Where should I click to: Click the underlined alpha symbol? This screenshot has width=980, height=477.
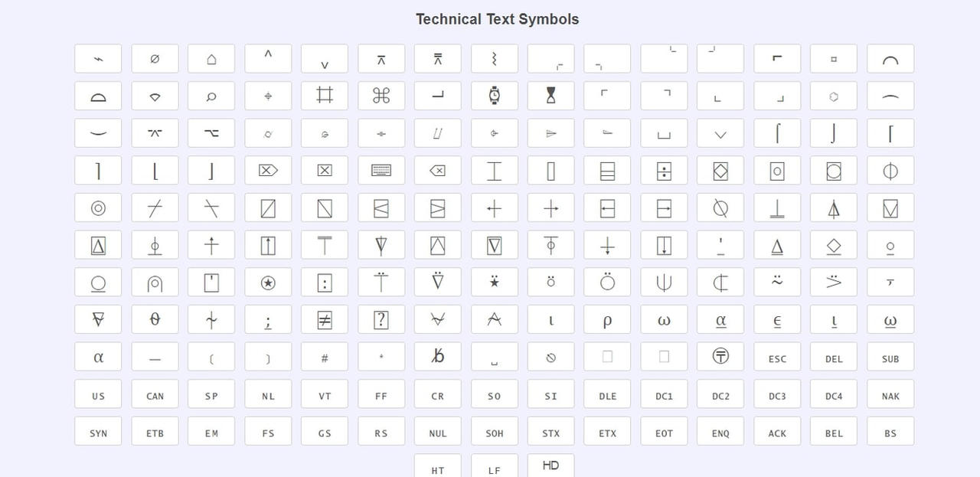tap(720, 319)
